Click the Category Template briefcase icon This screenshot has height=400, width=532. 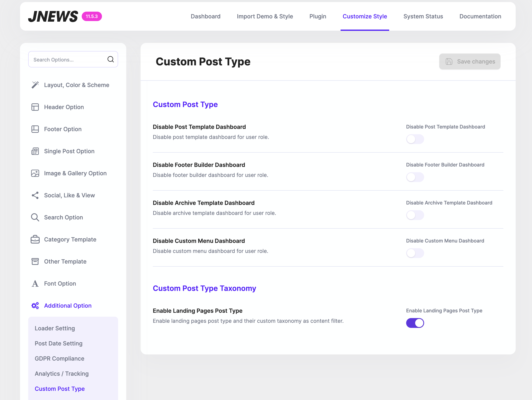(x=35, y=239)
